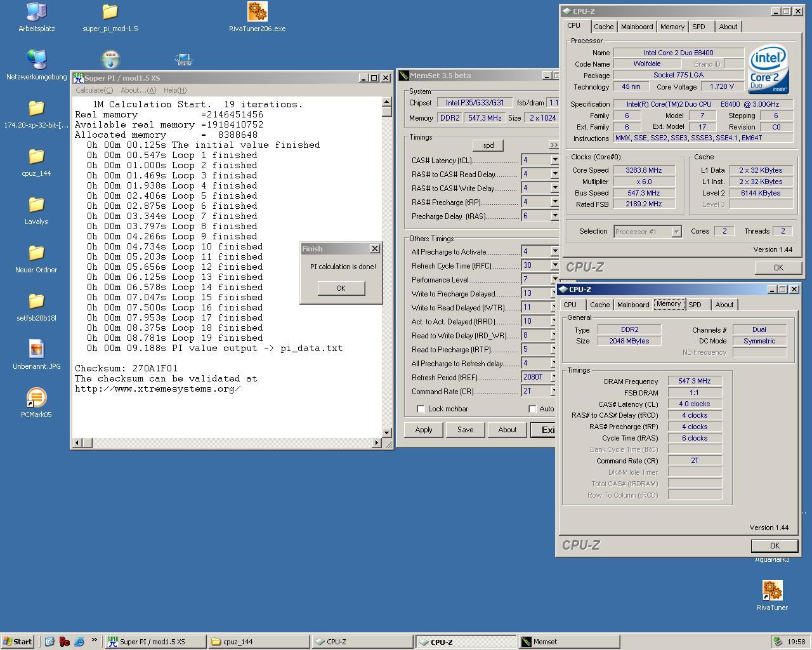The width and height of the screenshot is (812, 650).
Task: Toggle the Auto checkbox in MemSet
Action: 532,409
